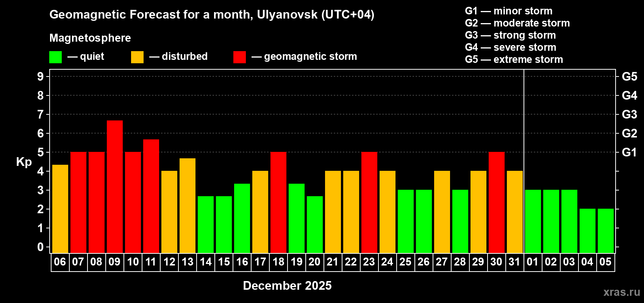Viewport: 644px width, 303px height.
Task: Click the date label 06 on the axis
Action: pyautogui.click(x=60, y=262)
